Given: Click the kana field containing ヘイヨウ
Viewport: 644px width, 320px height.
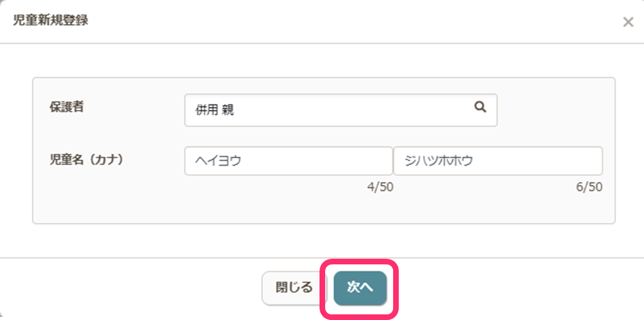Looking at the screenshot, I should pyautogui.click(x=288, y=161).
